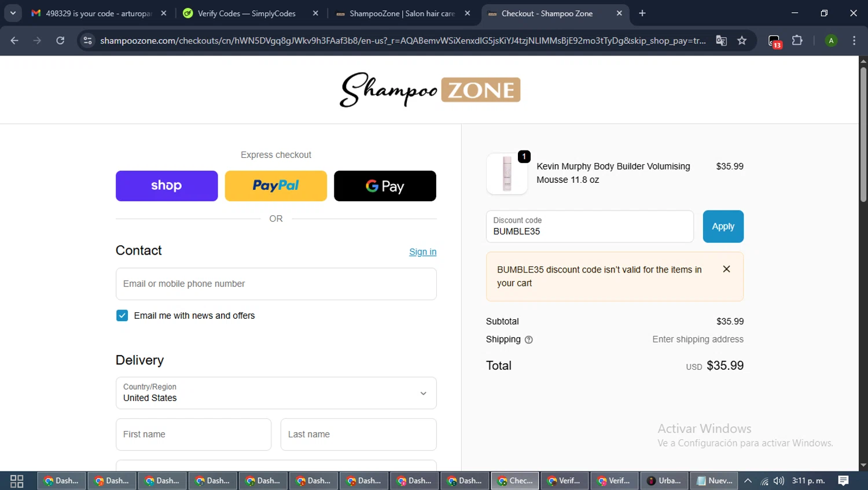Open Chrome three-dot menu

coord(854,40)
